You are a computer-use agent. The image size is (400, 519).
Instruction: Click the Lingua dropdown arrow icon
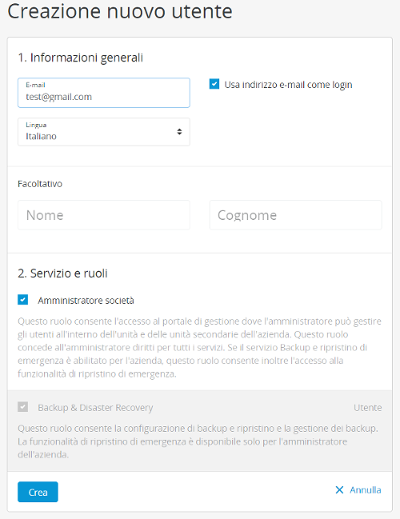click(179, 132)
